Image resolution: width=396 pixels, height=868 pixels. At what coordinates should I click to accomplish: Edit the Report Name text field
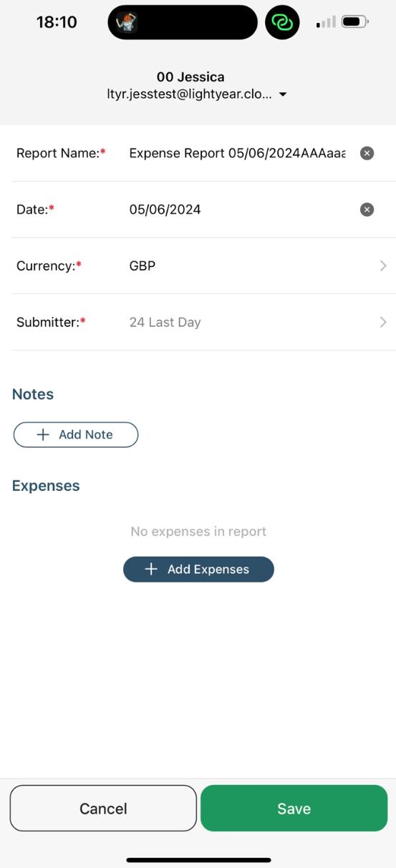pyautogui.click(x=238, y=153)
